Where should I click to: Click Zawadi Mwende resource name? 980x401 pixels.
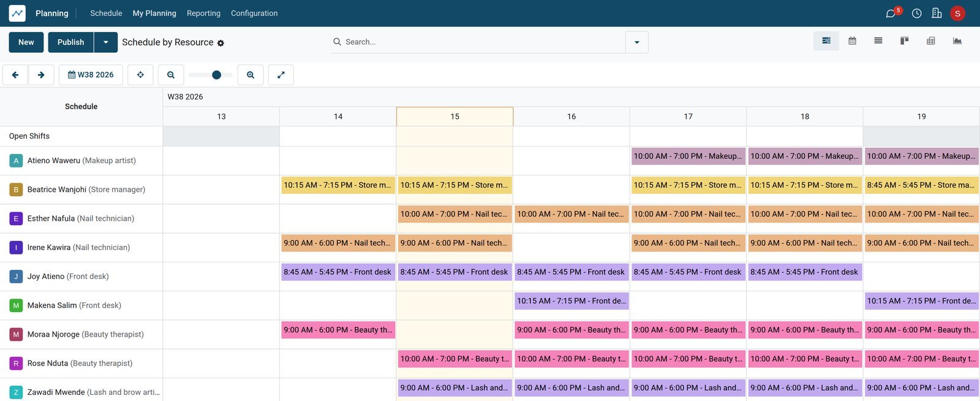56,392
